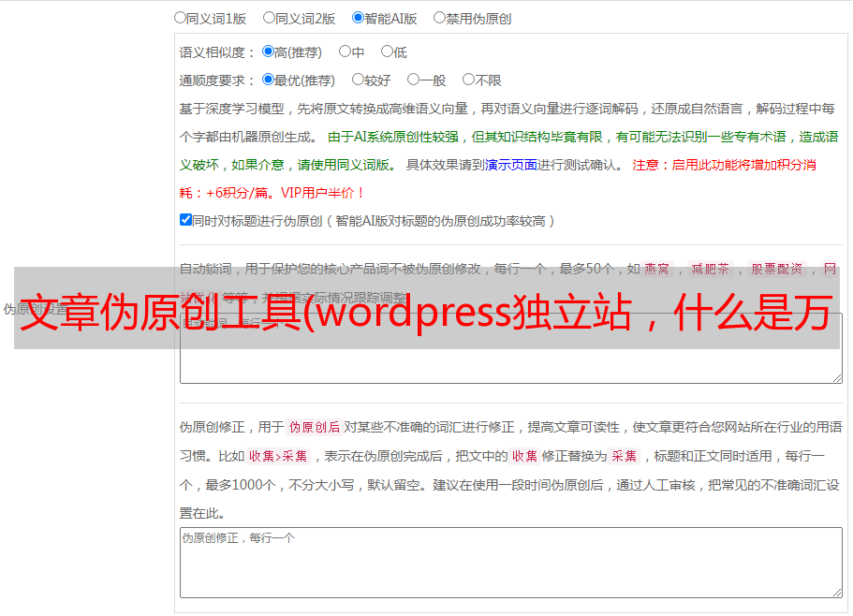The width and height of the screenshot is (853, 616).
Task: Click the 伪原创后 highlighted tag
Action: coord(315,427)
